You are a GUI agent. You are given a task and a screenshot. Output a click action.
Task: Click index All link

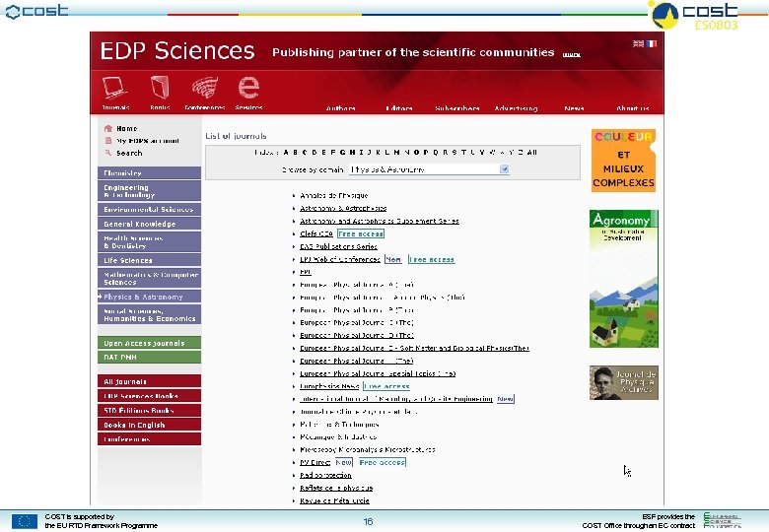pos(531,153)
